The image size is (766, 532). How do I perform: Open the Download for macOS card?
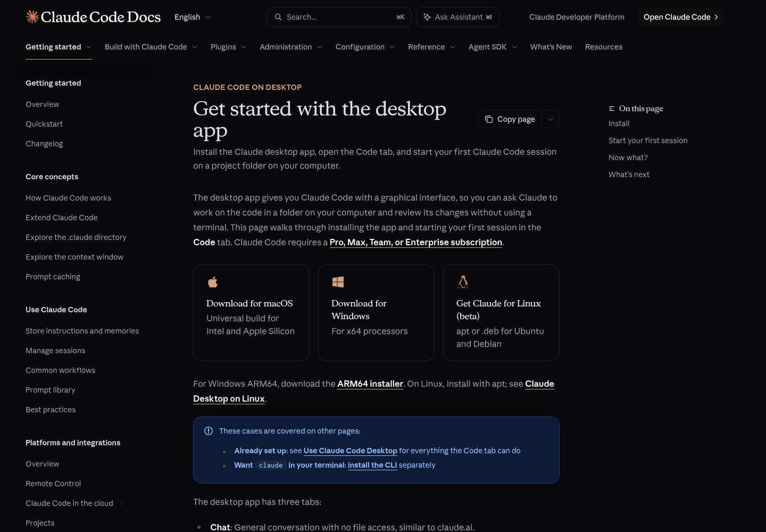(251, 313)
